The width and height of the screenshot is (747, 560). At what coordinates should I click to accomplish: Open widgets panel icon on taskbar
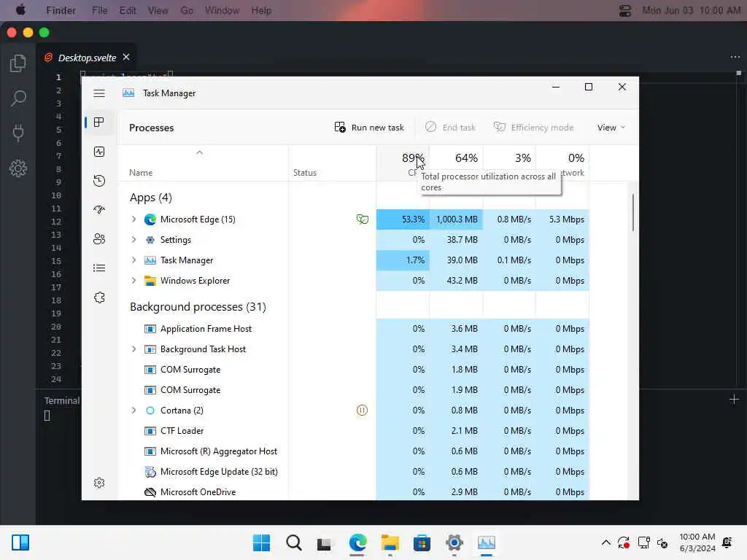(x=20, y=542)
